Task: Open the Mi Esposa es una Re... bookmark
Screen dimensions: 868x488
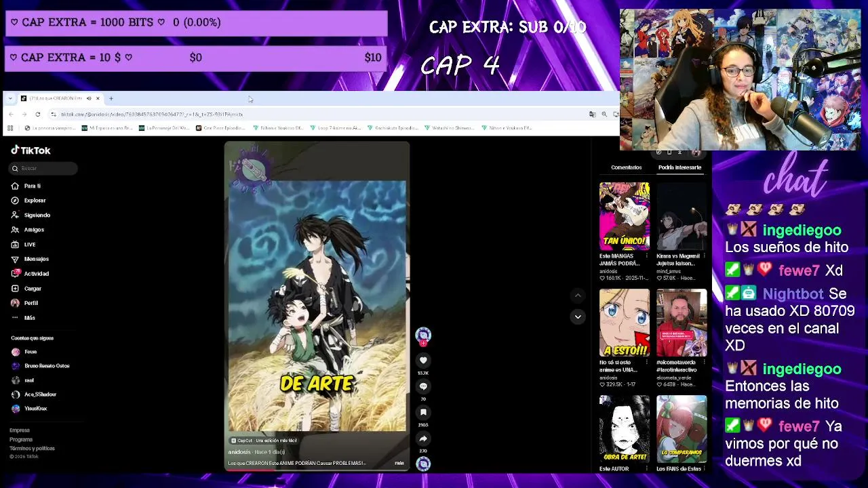Action: pyautogui.click(x=106, y=127)
